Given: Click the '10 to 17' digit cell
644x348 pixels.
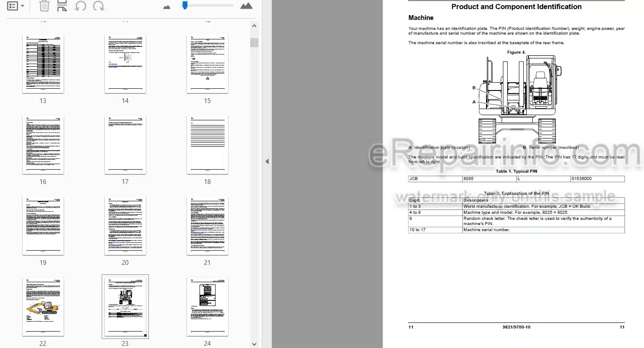Looking at the screenshot, I should pyautogui.click(x=435, y=230).
